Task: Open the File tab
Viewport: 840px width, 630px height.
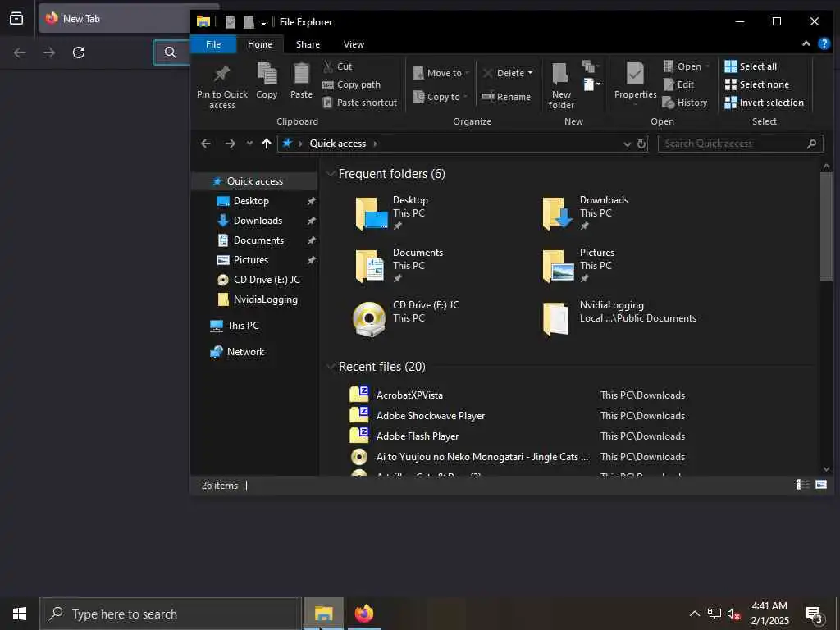Action: [213, 44]
